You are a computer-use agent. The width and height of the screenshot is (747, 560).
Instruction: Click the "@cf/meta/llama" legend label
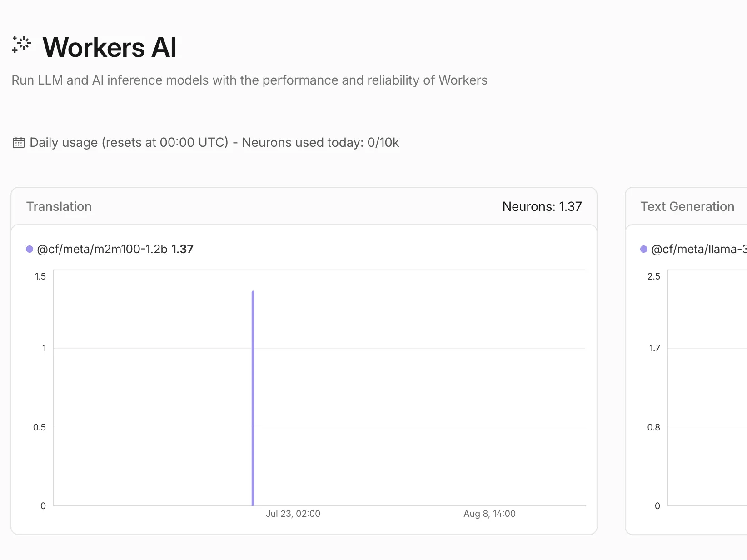[699, 249]
